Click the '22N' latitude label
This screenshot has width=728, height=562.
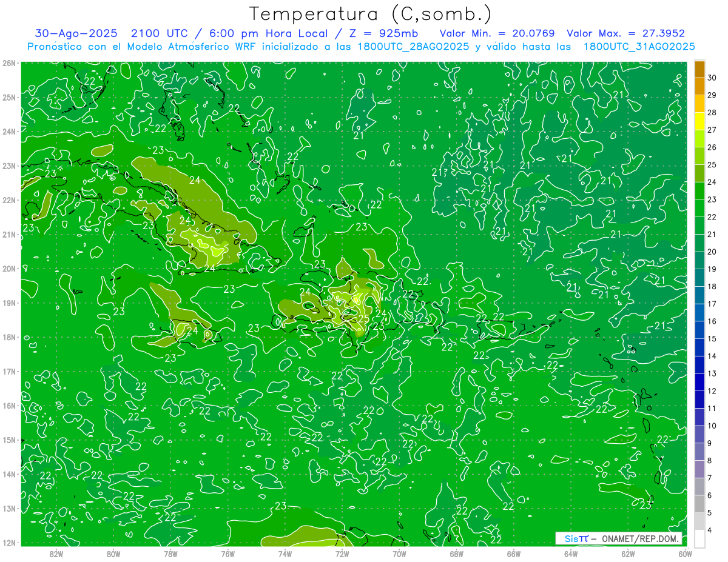(x=9, y=200)
